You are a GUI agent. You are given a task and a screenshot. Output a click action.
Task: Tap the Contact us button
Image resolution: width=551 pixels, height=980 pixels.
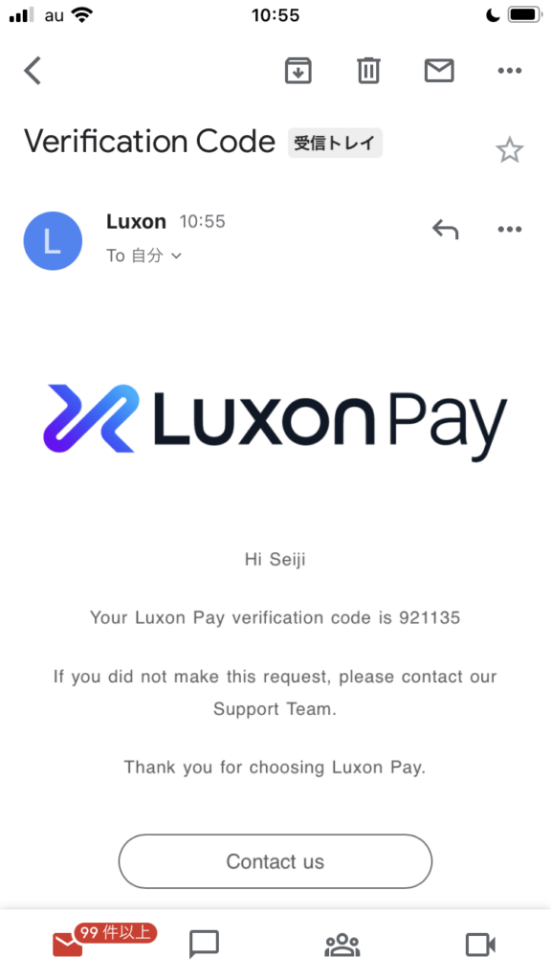click(275, 861)
